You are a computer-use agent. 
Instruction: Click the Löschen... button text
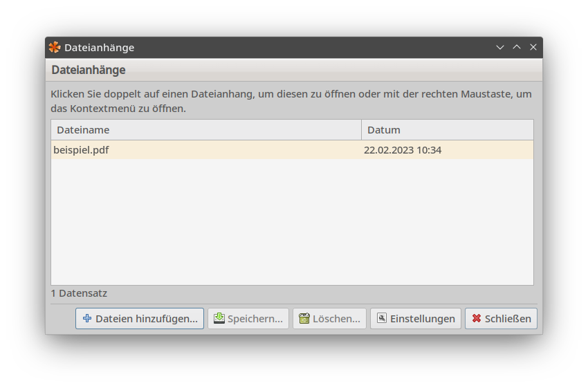click(x=336, y=319)
